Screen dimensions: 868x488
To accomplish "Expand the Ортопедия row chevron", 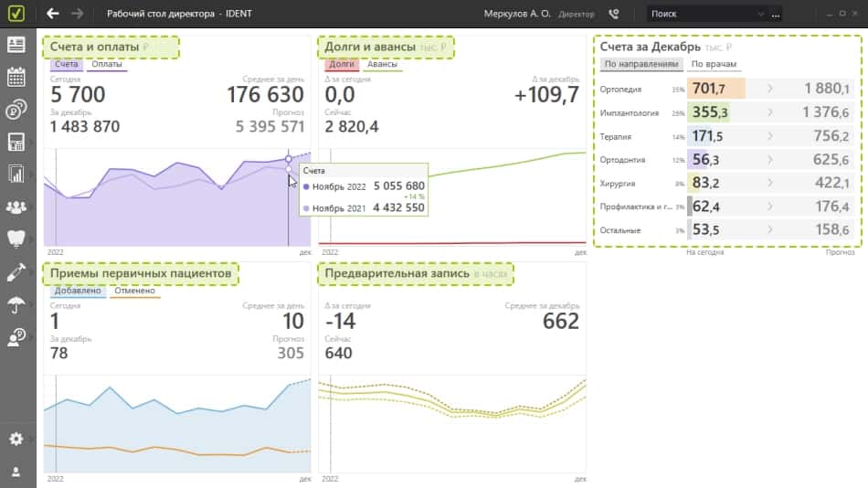I will coord(769,89).
